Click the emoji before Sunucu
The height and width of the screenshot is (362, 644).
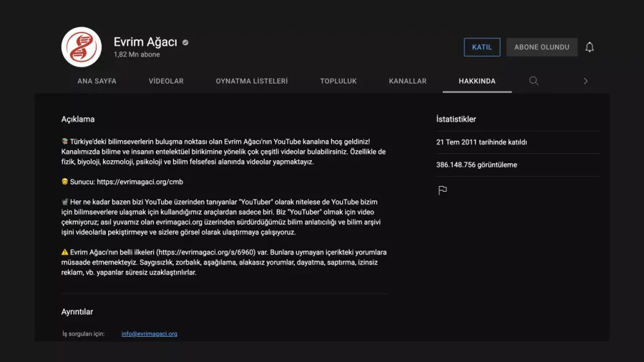coord(65,182)
